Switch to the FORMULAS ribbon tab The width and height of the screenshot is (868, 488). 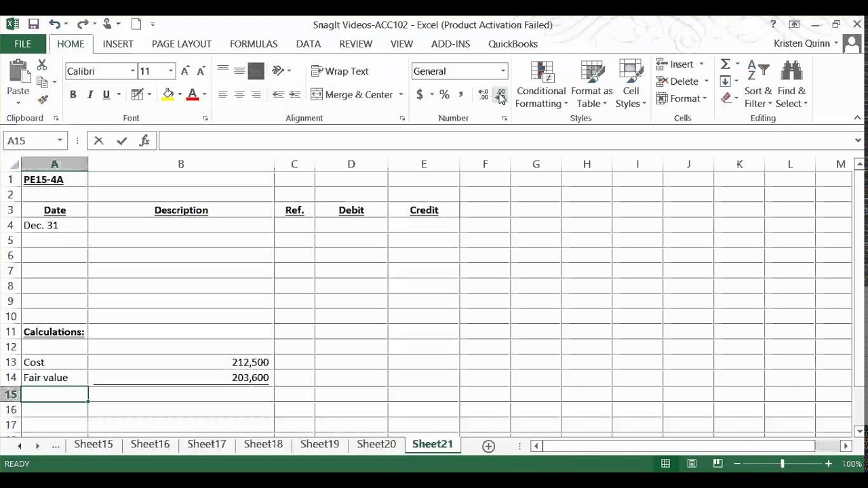(254, 43)
